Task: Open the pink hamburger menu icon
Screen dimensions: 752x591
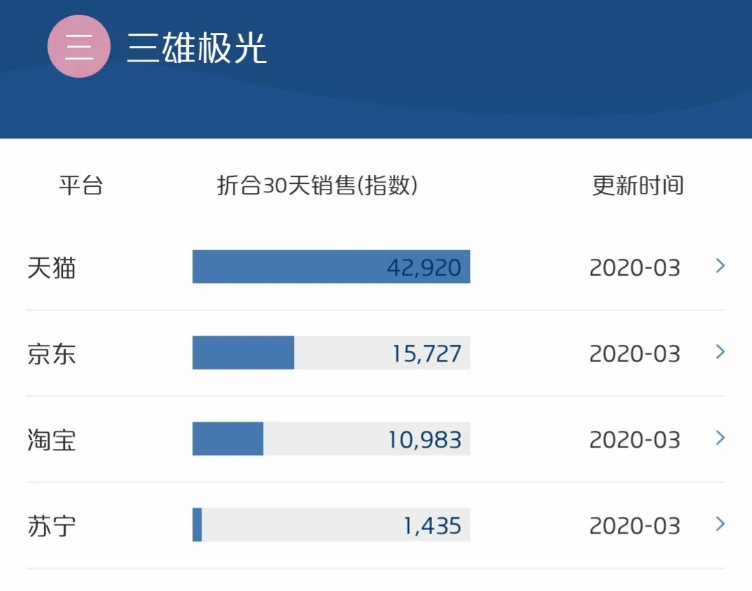Action: (79, 47)
